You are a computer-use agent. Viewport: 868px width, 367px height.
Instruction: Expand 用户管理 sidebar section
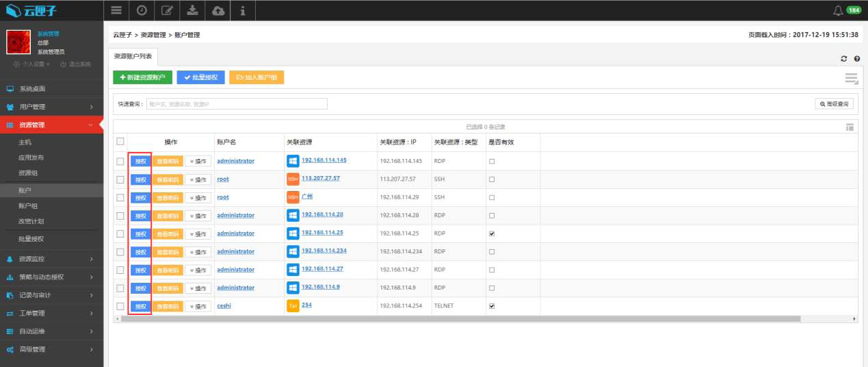(x=51, y=107)
